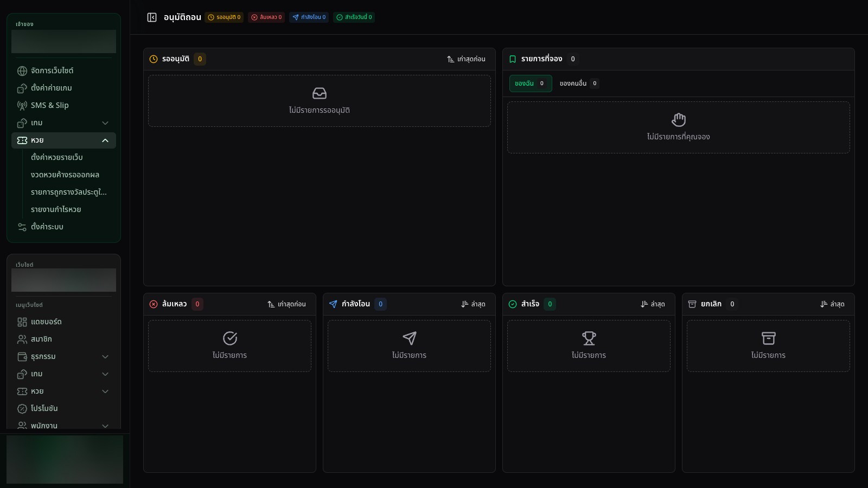Click the ล้มเหลว red status badge in header
This screenshot has width=868, height=488.
[266, 17]
